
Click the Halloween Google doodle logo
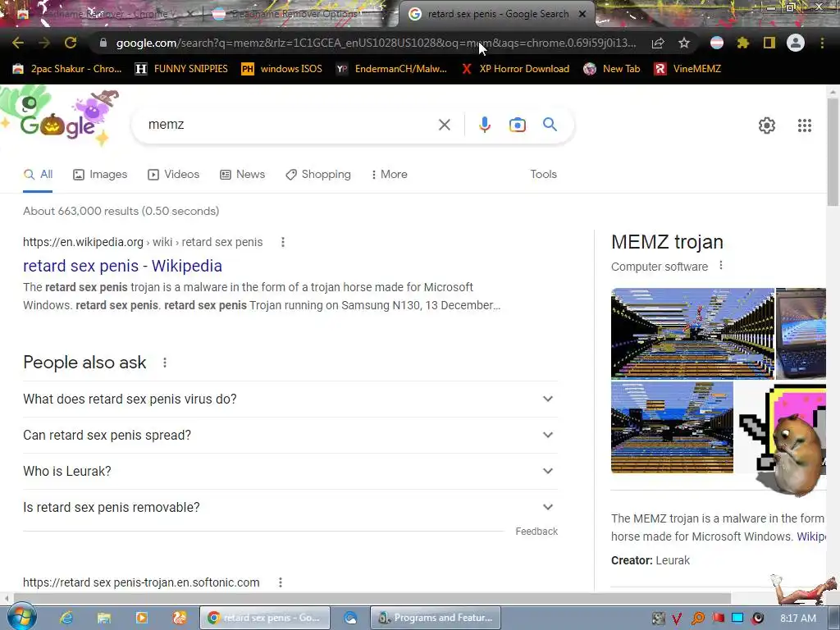pos(59,116)
